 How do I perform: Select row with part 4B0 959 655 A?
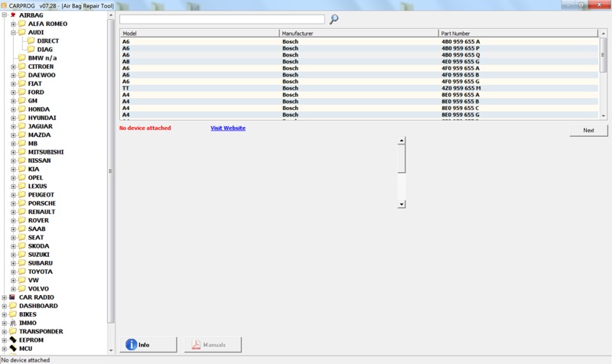(x=359, y=41)
